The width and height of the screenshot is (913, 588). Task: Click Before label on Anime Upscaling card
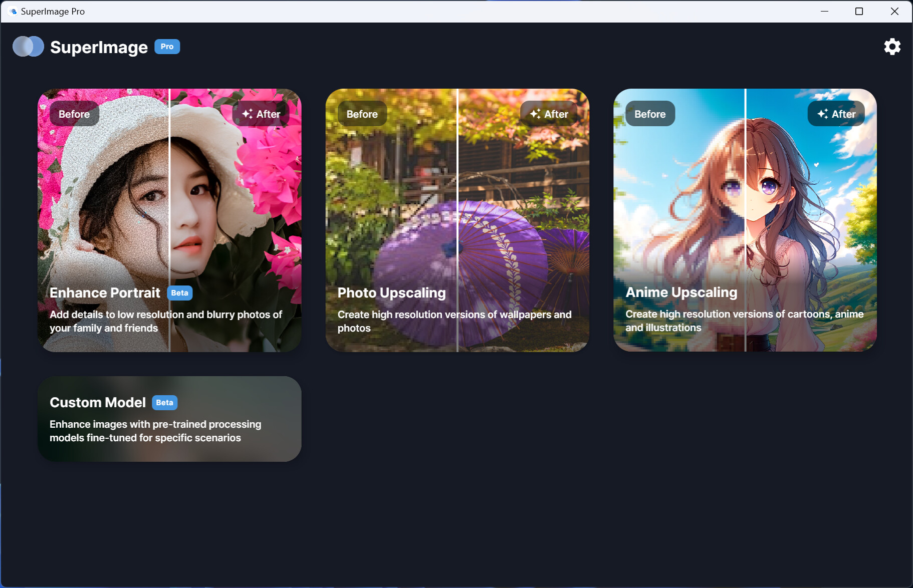point(650,114)
